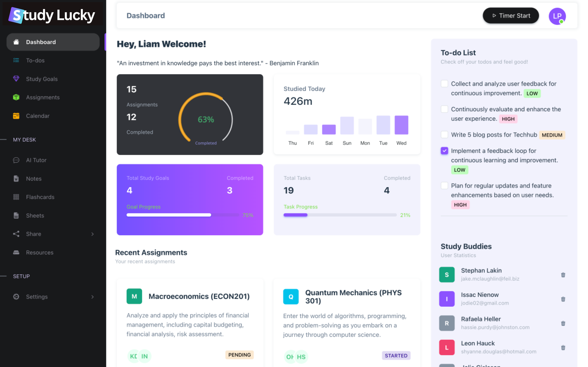Mark 'Collect and analyze user feedback' as done

[x=444, y=84]
